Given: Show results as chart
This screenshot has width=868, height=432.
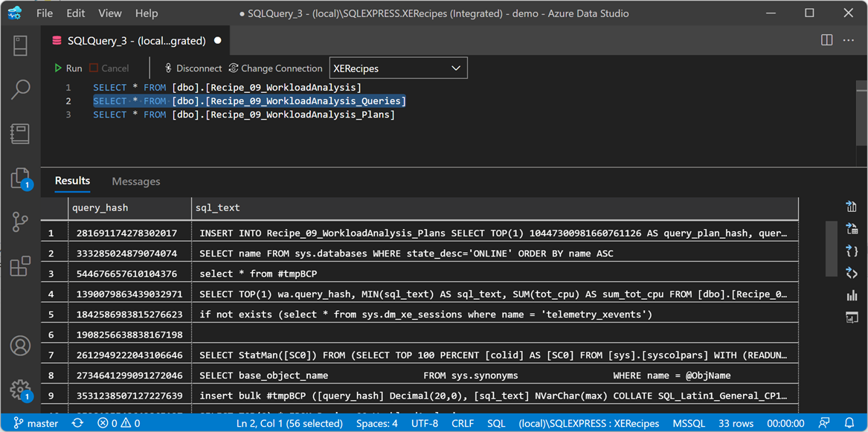Looking at the screenshot, I should pos(852,295).
